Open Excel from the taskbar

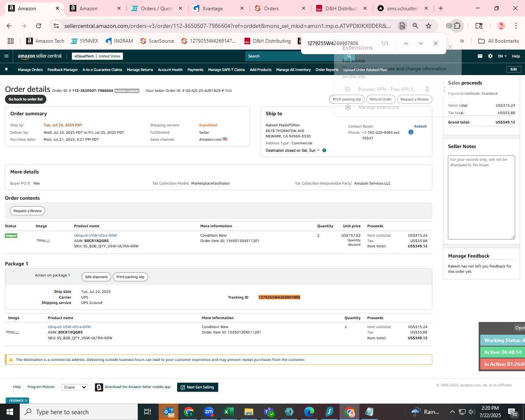[x=228, y=412]
